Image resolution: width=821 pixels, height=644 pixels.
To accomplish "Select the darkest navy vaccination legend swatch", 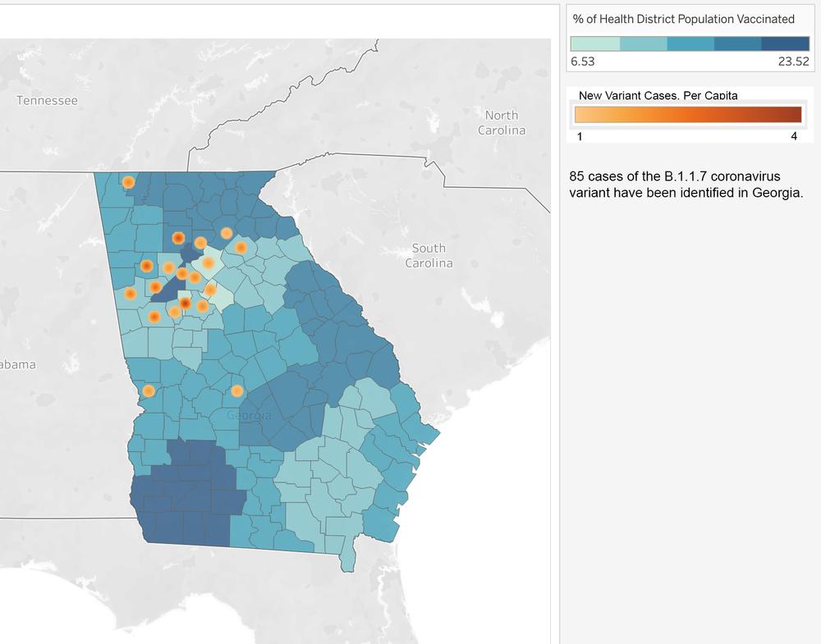I will [x=785, y=43].
